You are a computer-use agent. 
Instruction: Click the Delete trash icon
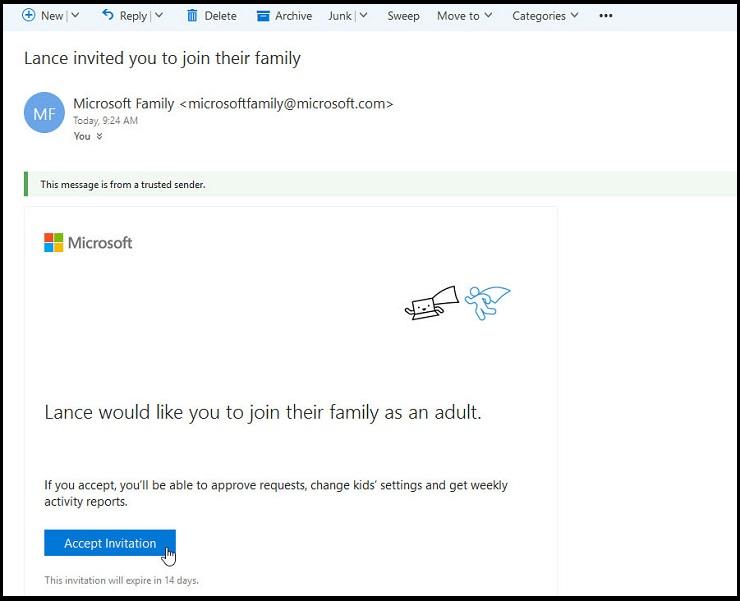[x=192, y=16]
